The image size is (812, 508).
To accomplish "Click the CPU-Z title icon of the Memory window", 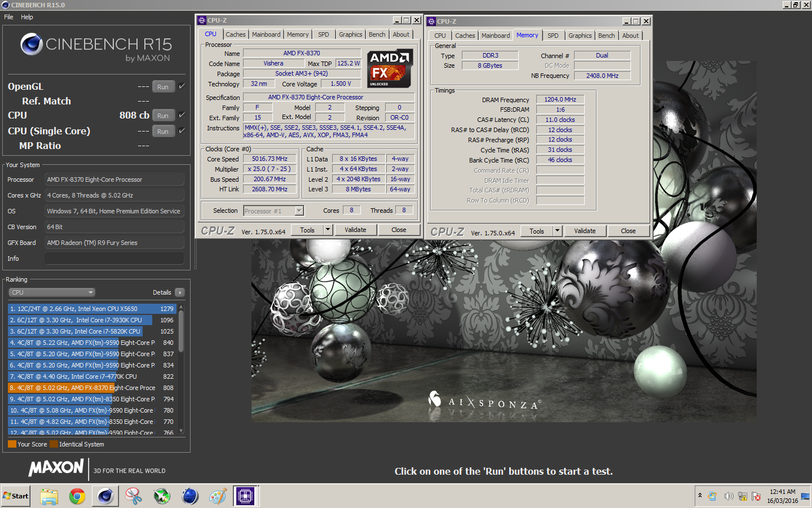I will point(431,21).
